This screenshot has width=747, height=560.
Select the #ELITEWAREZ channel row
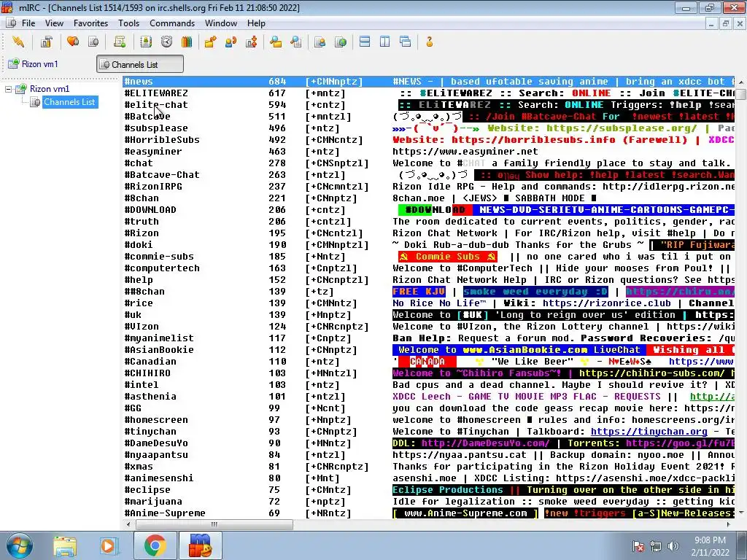pos(428,93)
